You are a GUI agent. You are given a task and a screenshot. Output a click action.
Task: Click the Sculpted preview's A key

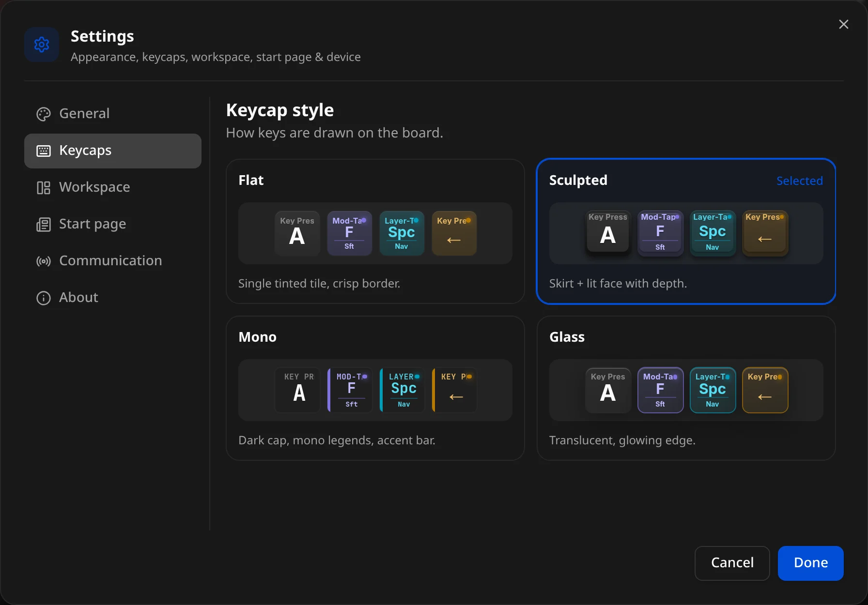pos(608,233)
